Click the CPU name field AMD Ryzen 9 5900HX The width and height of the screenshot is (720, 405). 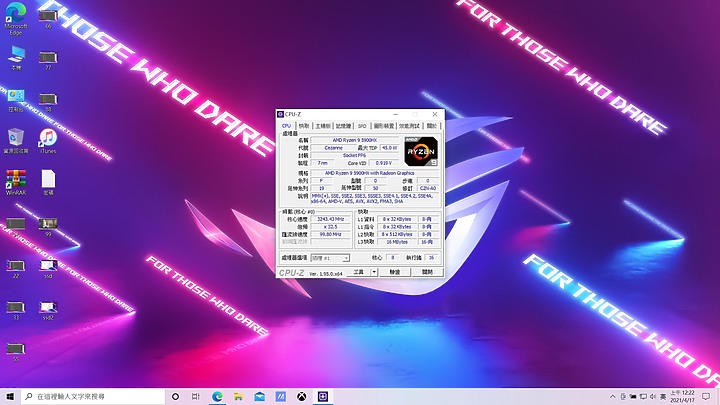tap(354, 140)
